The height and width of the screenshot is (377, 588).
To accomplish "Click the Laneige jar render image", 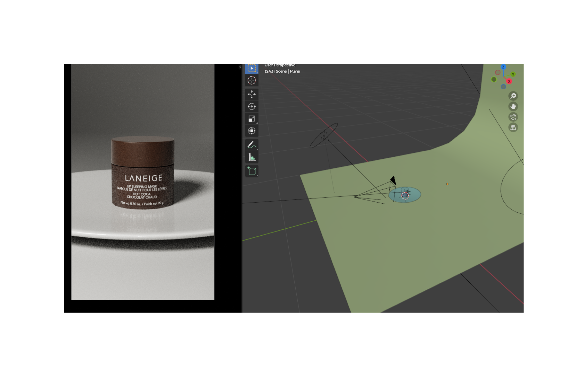I will click(143, 182).
